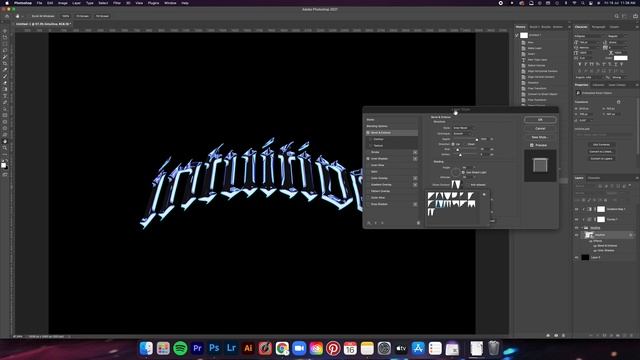Open the Layer menu
The image size is (640, 360).
click(76, 3)
